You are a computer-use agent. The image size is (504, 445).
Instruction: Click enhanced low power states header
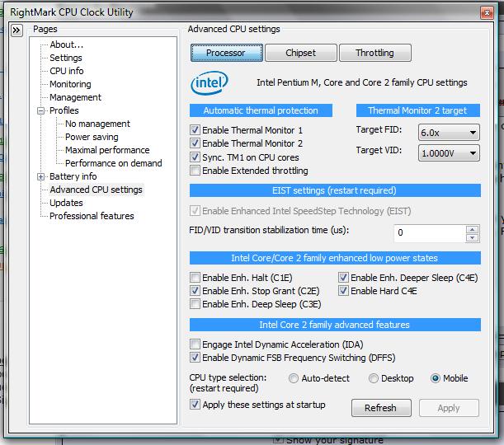click(x=335, y=258)
